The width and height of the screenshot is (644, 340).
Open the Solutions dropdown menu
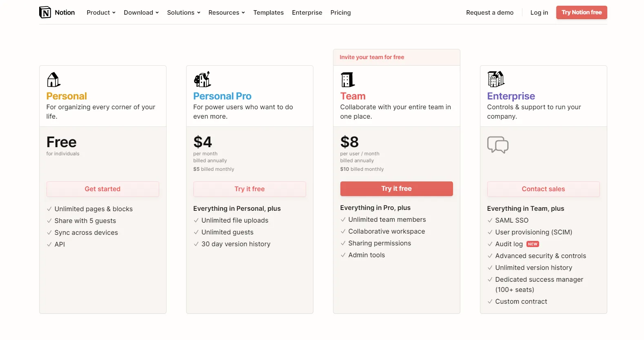[x=184, y=13]
